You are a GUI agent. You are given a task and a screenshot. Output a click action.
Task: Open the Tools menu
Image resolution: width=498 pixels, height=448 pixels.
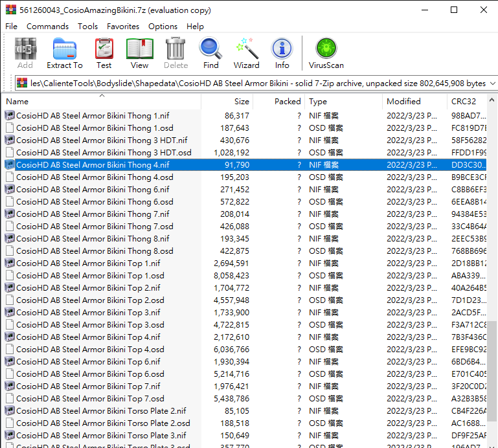click(87, 27)
